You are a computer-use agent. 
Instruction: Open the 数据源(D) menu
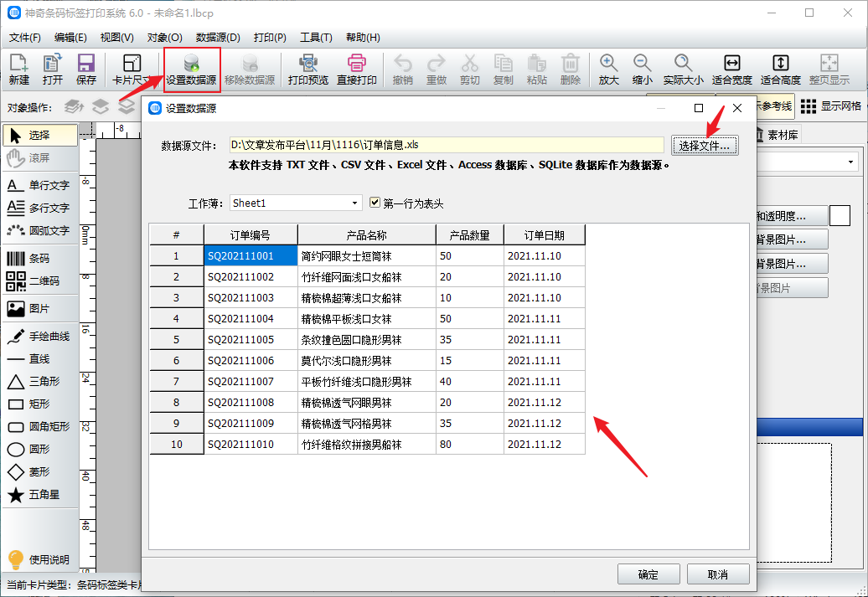coord(218,38)
